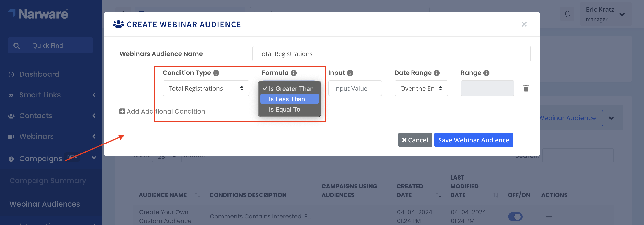Click the plus icon for Add Additional Condition
The width and height of the screenshot is (644, 225).
click(122, 111)
